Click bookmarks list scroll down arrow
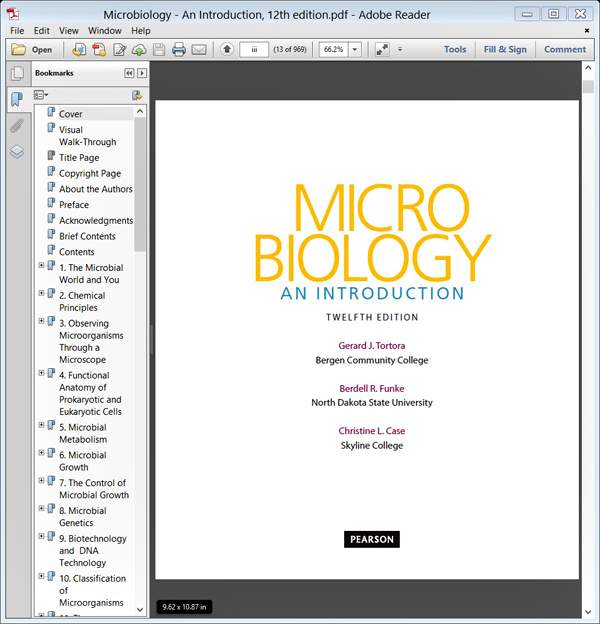 point(140,609)
